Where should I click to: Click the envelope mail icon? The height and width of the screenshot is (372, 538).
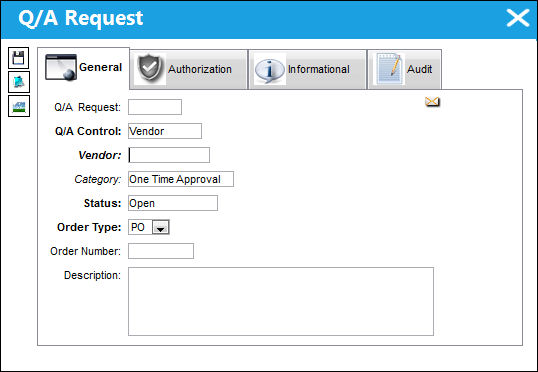point(432,102)
